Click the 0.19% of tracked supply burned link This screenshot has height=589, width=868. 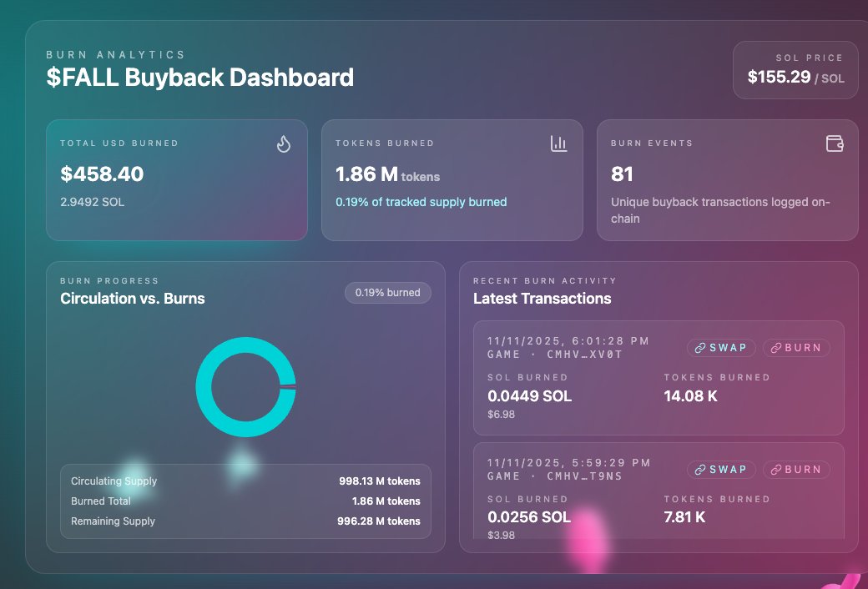(420, 201)
